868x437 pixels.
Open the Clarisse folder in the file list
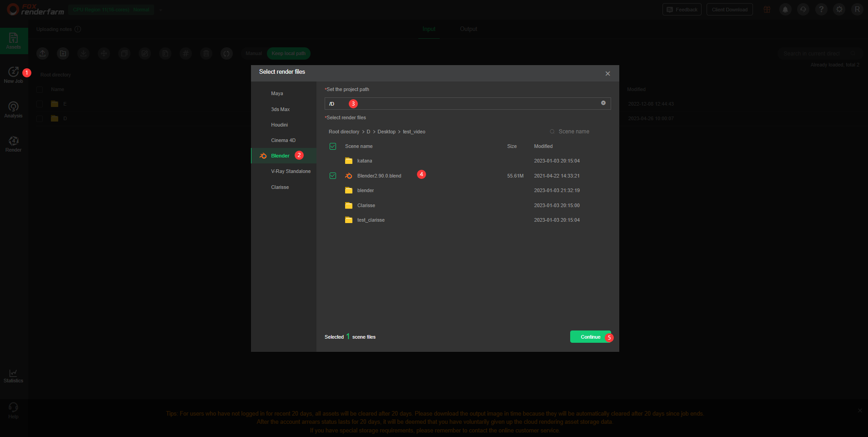(366, 205)
